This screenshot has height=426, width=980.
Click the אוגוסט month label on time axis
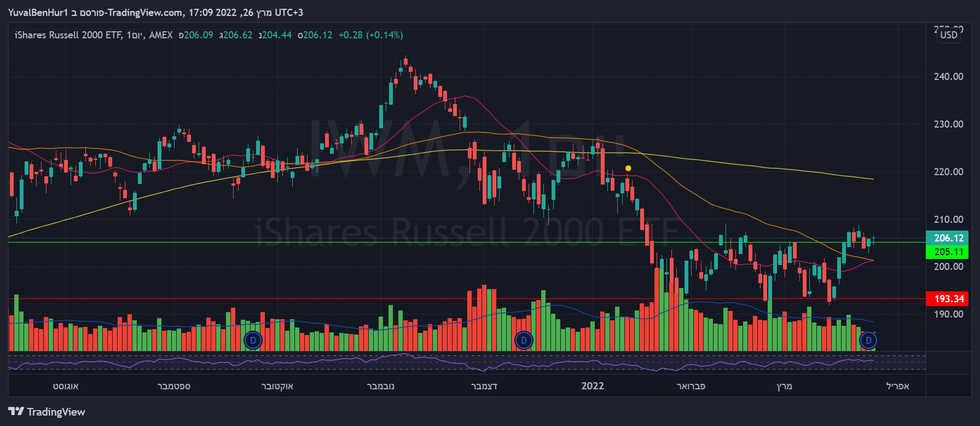(x=66, y=386)
